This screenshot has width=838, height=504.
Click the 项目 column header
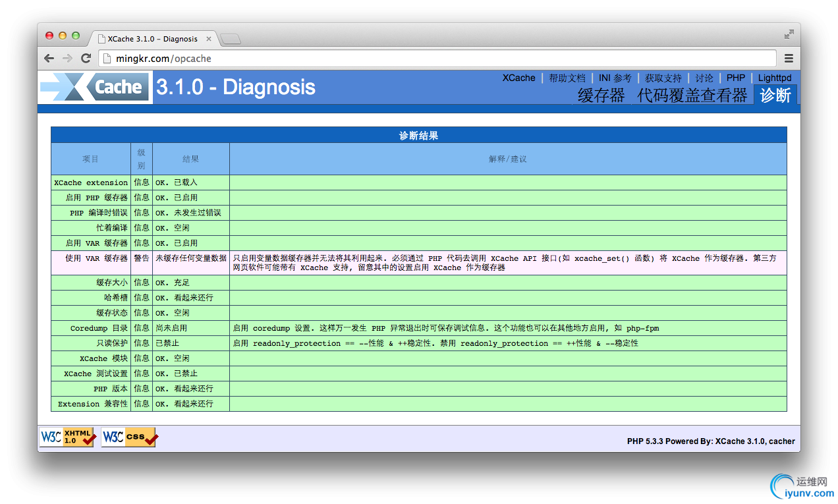click(x=91, y=159)
